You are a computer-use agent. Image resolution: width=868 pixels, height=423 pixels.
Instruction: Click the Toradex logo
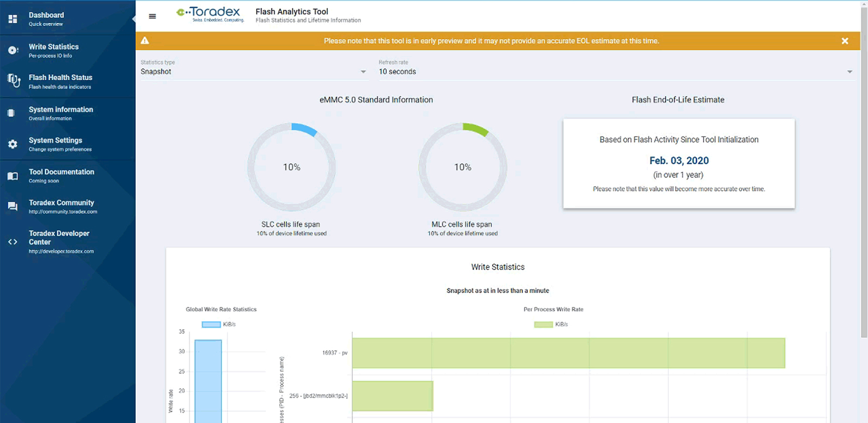(210, 15)
